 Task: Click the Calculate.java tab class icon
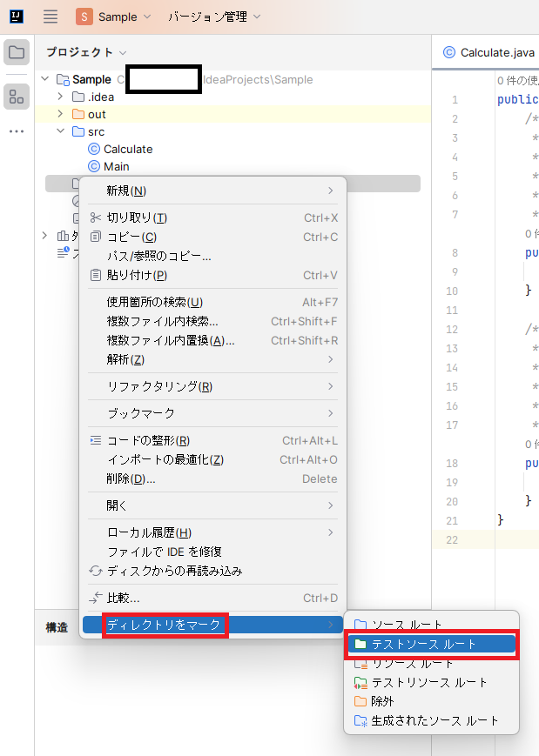pos(449,52)
